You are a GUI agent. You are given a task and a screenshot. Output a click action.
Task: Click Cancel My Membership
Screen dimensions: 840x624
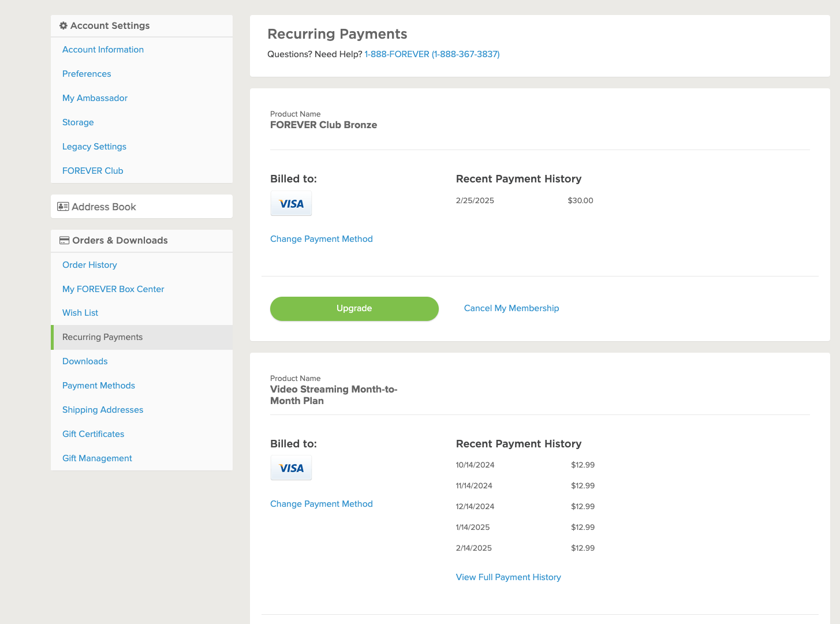click(512, 308)
